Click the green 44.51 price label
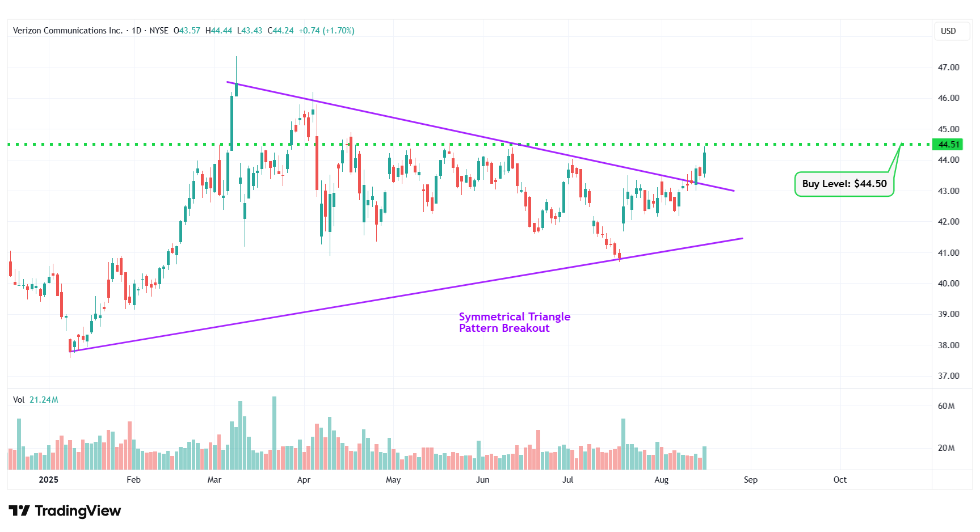The image size is (980, 532). point(948,145)
